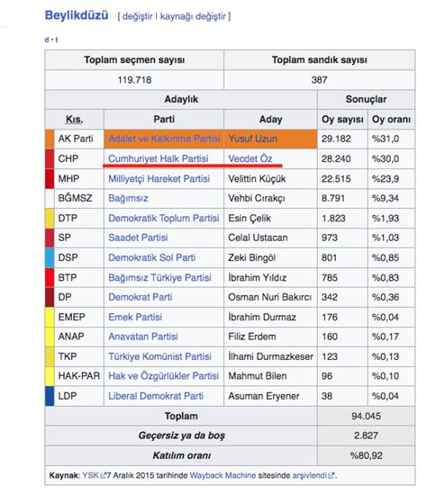Open the Türkiye Komünist Partisi link
Screen dimensions: 427x504
(160, 356)
